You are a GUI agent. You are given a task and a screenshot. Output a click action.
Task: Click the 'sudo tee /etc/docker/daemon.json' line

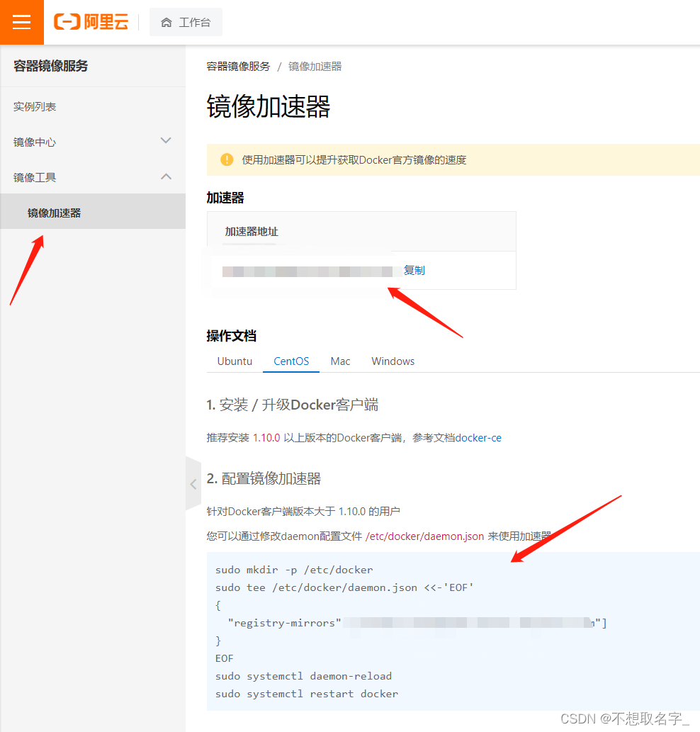pos(344,587)
